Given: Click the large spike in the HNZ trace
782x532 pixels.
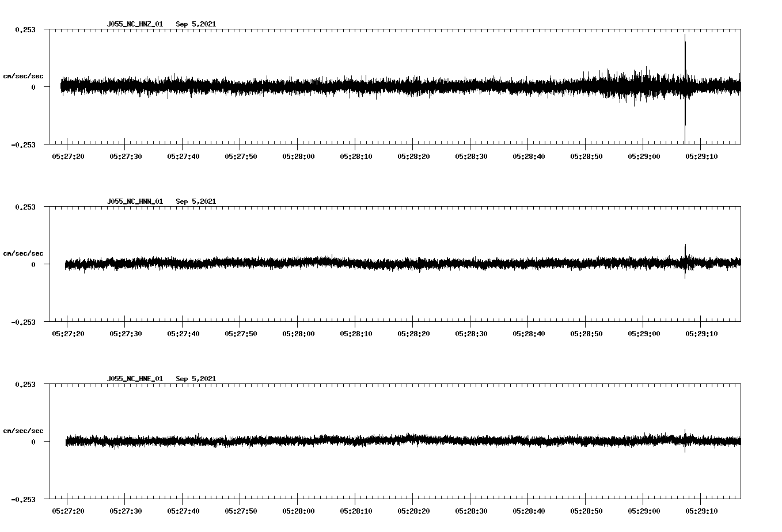Looking at the screenshot, I should (685, 58).
